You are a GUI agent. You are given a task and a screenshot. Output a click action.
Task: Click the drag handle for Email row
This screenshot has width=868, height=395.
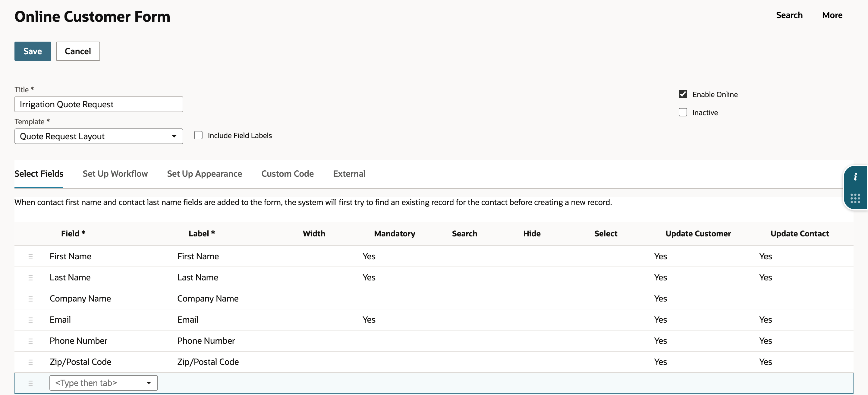tap(30, 320)
